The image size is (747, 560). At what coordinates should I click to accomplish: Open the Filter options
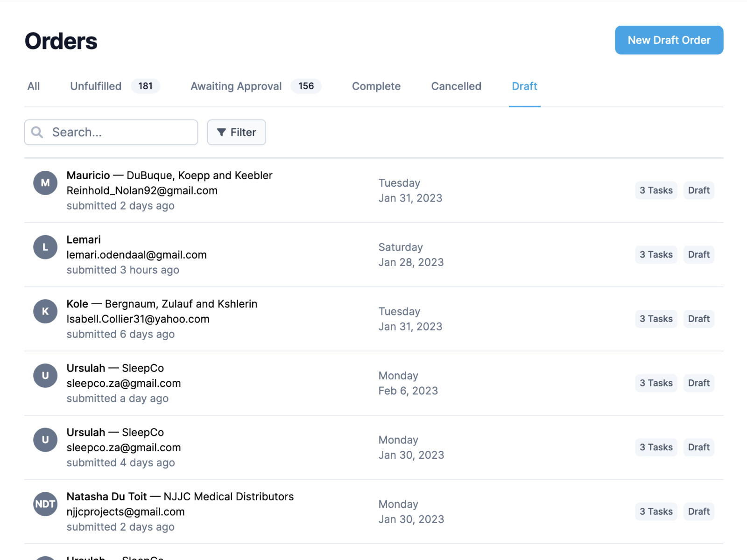point(236,133)
